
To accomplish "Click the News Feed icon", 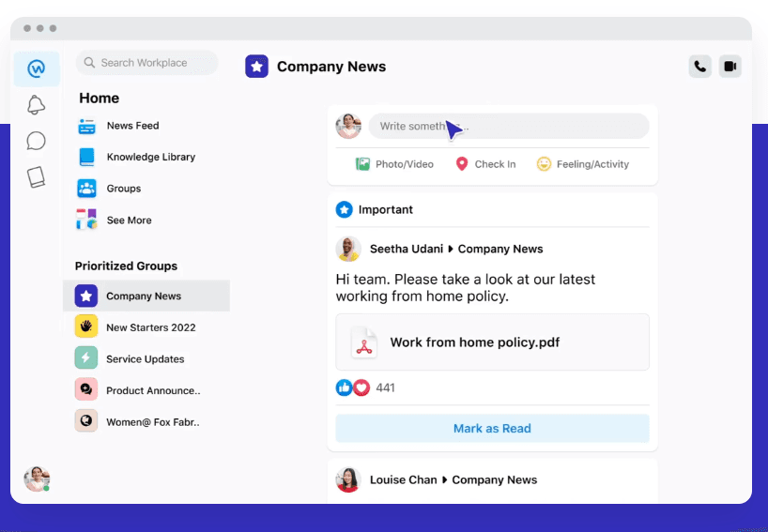I will click(x=86, y=126).
